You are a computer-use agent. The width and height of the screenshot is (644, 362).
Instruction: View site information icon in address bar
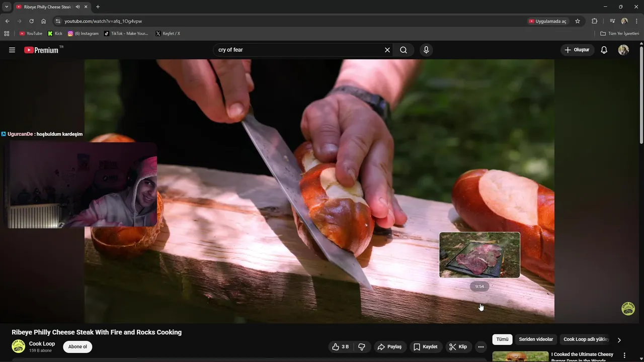tap(58, 21)
